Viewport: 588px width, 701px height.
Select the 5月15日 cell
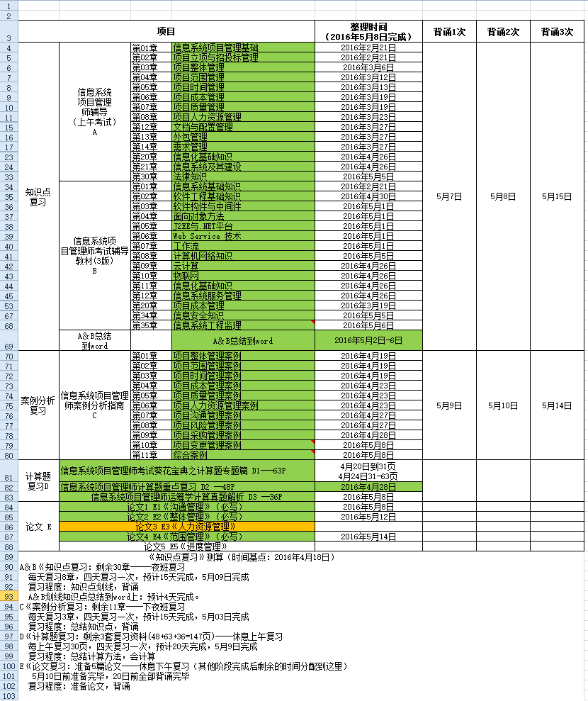(557, 196)
